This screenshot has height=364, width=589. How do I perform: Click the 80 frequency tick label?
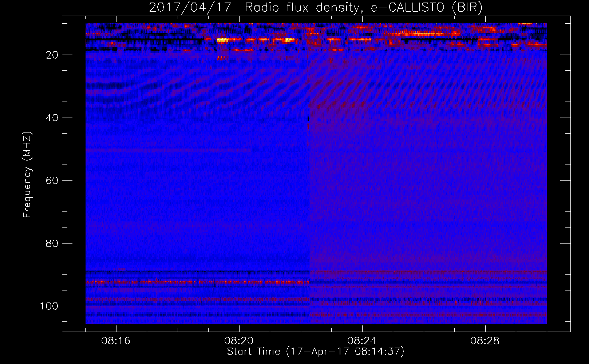point(52,243)
